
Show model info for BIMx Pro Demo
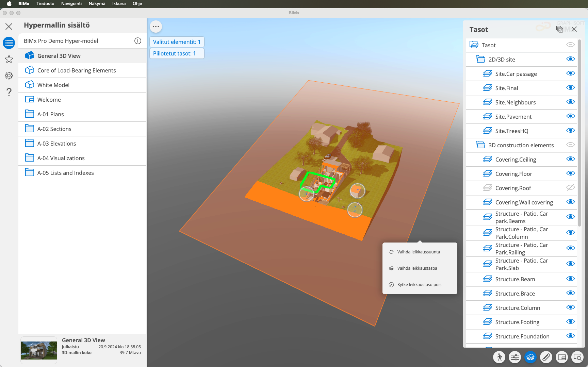click(138, 41)
